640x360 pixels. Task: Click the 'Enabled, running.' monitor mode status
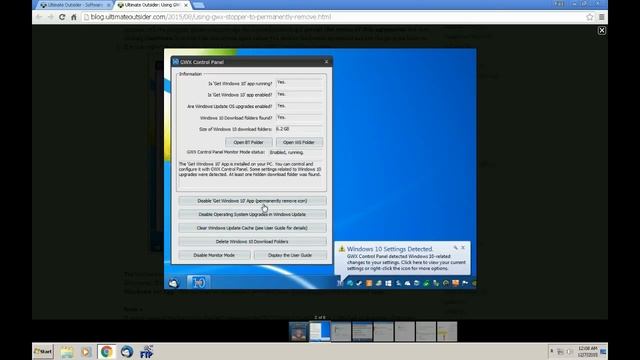click(287, 152)
